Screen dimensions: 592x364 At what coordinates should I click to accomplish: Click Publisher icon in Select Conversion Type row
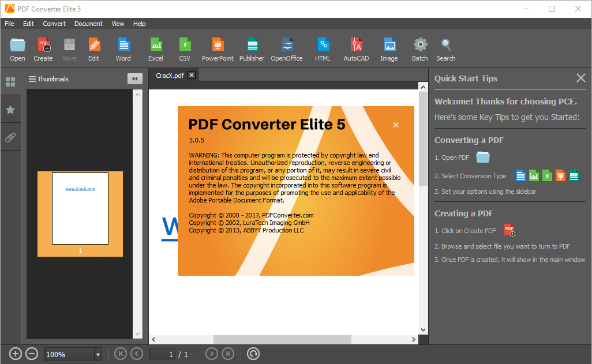(574, 175)
